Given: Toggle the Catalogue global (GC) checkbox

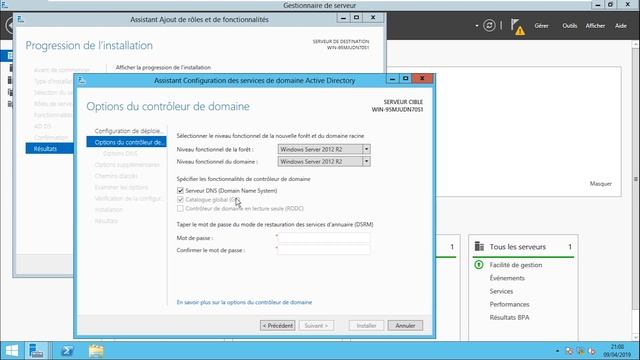Looking at the screenshot, I should (x=180, y=200).
